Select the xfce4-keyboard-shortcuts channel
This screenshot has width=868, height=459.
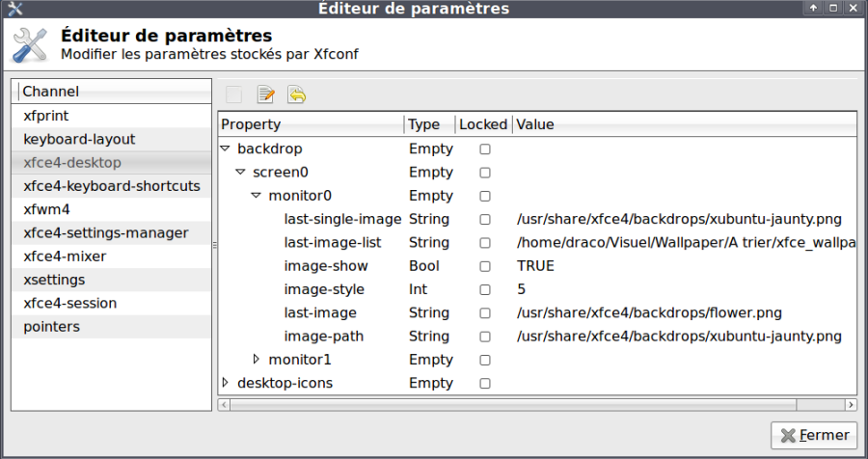(x=111, y=186)
